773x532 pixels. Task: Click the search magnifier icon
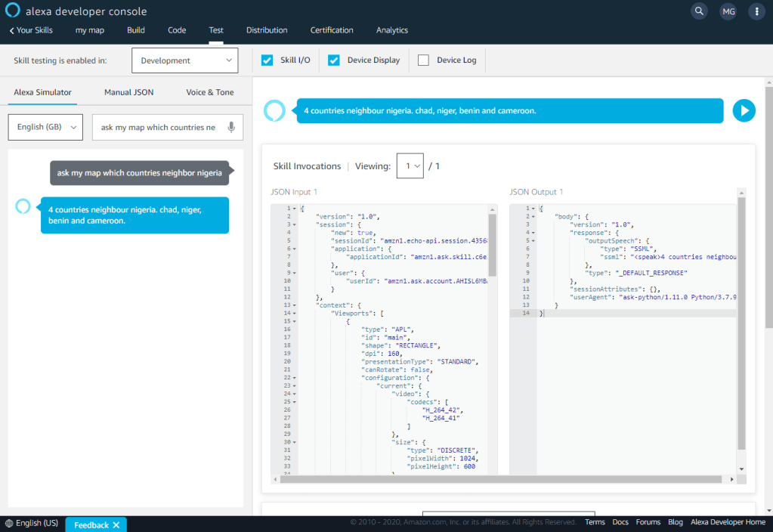(x=699, y=11)
